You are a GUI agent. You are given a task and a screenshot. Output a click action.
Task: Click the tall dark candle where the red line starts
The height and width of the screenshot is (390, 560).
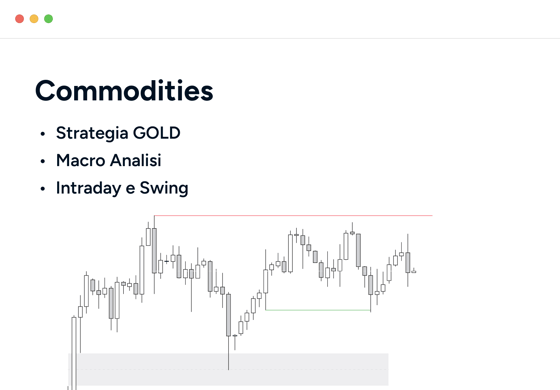(x=154, y=255)
